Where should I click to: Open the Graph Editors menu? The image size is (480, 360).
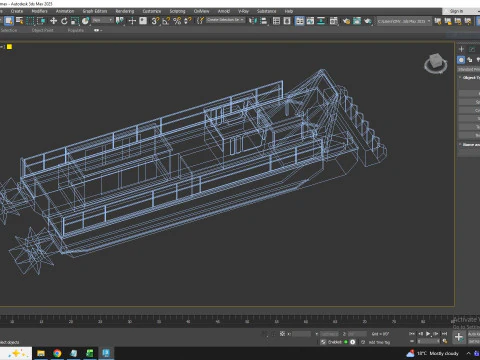click(x=95, y=11)
